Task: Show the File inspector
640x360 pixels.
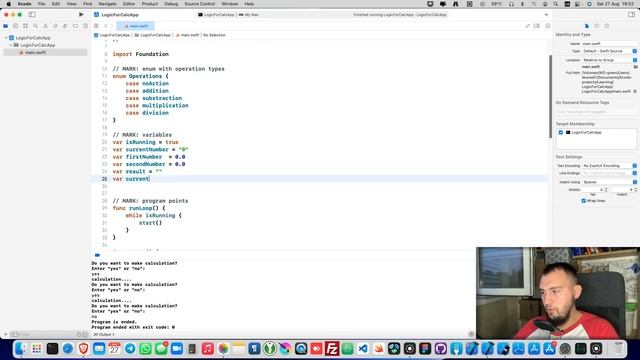Action: click(x=587, y=26)
